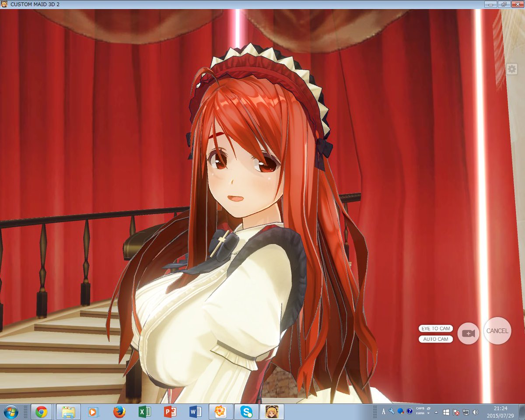Screen dimensions: 525x420
Task: Toggle the AUTO CAM option
Action: pos(435,339)
